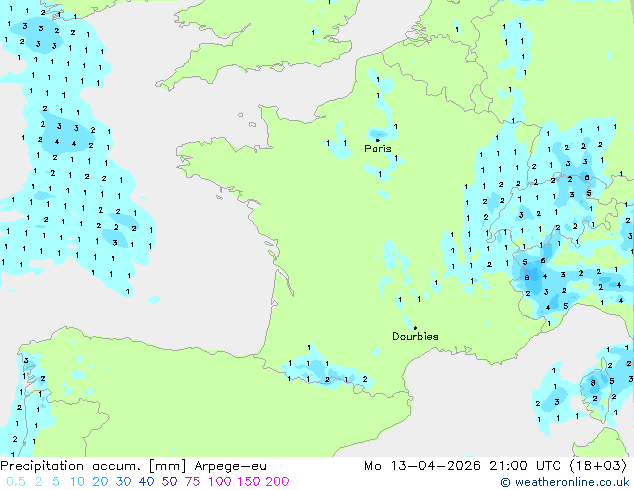Click the Paris city label

click(x=378, y=148)
